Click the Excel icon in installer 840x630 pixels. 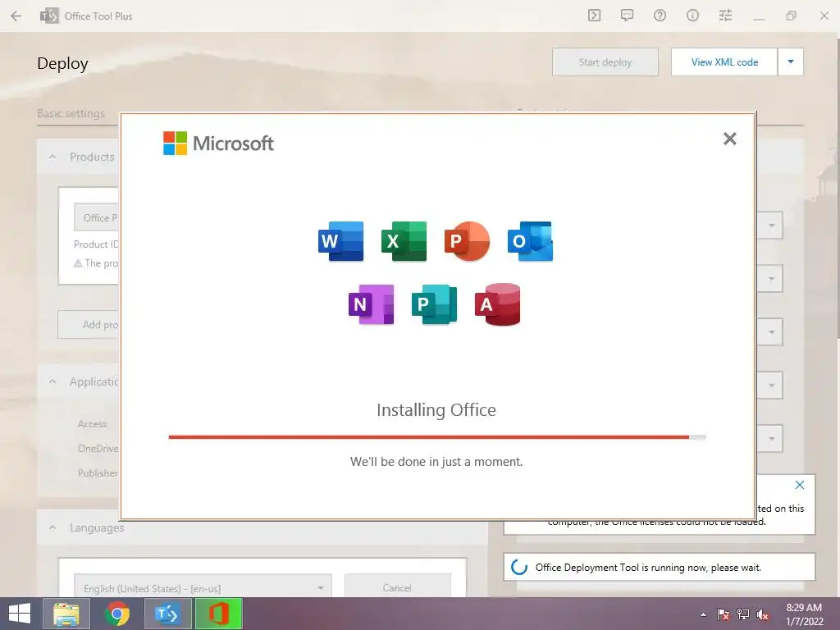point(404,241)
